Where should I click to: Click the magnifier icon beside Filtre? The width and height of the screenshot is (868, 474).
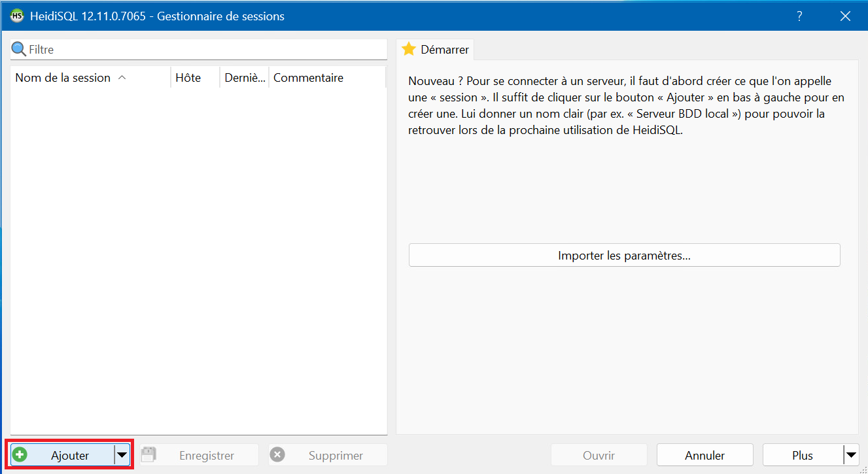(x=19, y=49)
